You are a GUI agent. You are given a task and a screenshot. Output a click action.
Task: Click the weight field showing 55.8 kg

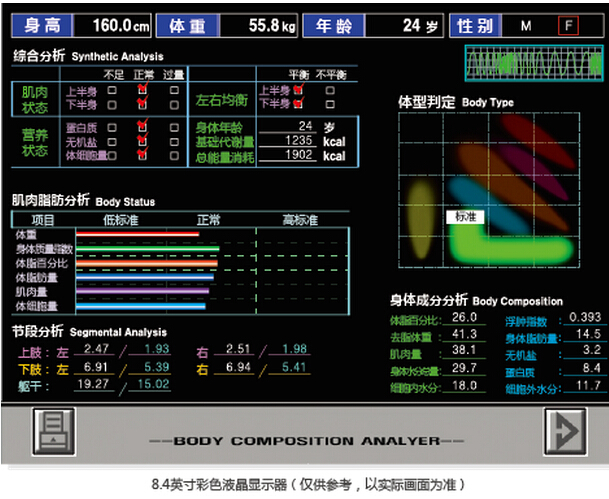[253, 24]
